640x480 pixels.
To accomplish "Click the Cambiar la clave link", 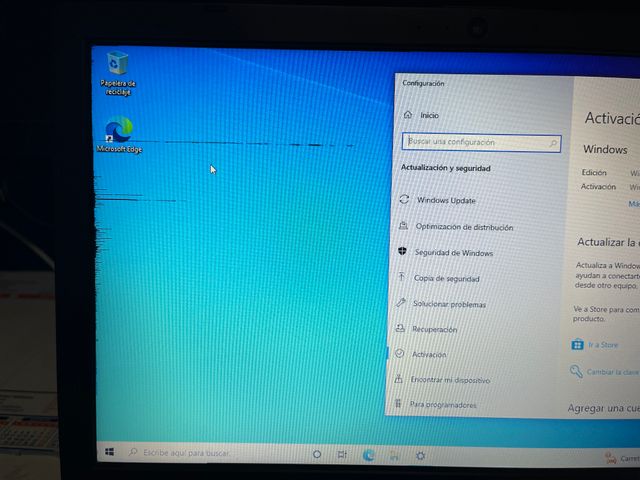I will (613, 372).
